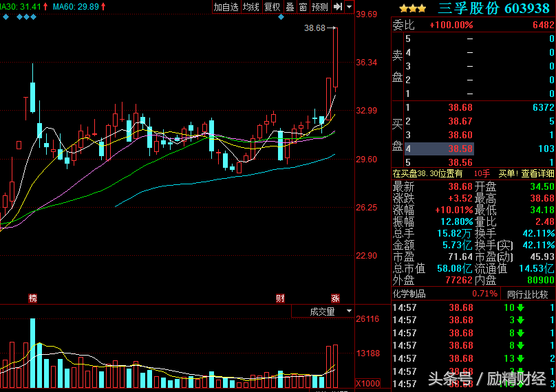Expand the chart toolbar dropdown arrow

tap(350, 7)
